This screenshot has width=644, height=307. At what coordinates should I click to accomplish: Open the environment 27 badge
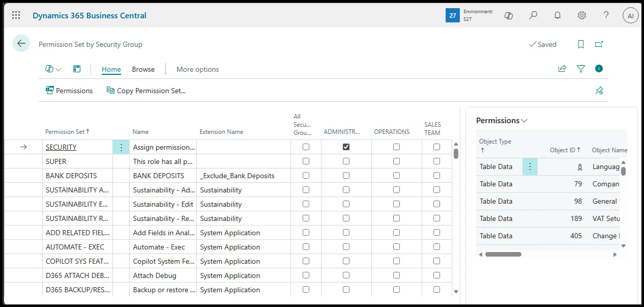(452, 15)
